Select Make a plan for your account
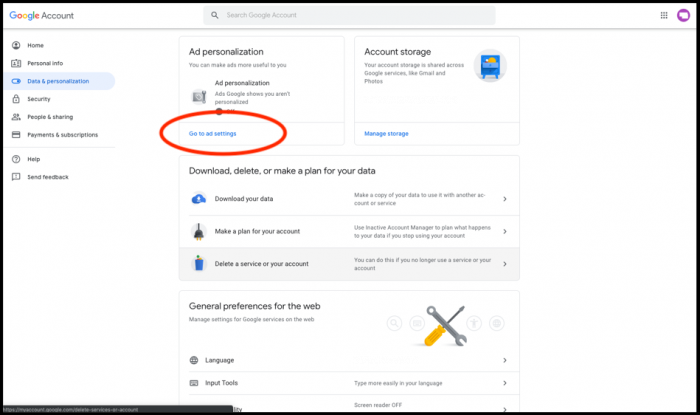The height and width of the screenshot is (415, 700). [349, 232]
